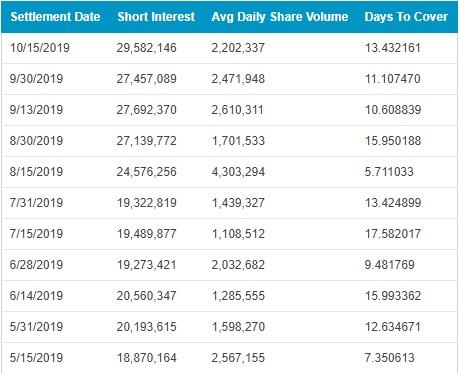Select days to cover value 5.711033
Screen dimensions: 459x373
coord(389,172)
